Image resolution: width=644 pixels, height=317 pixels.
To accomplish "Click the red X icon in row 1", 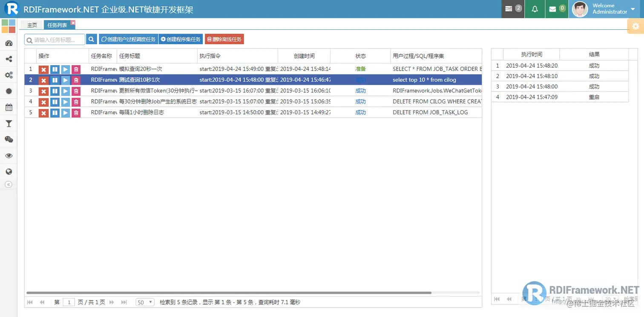I will (x=43, y=69).
